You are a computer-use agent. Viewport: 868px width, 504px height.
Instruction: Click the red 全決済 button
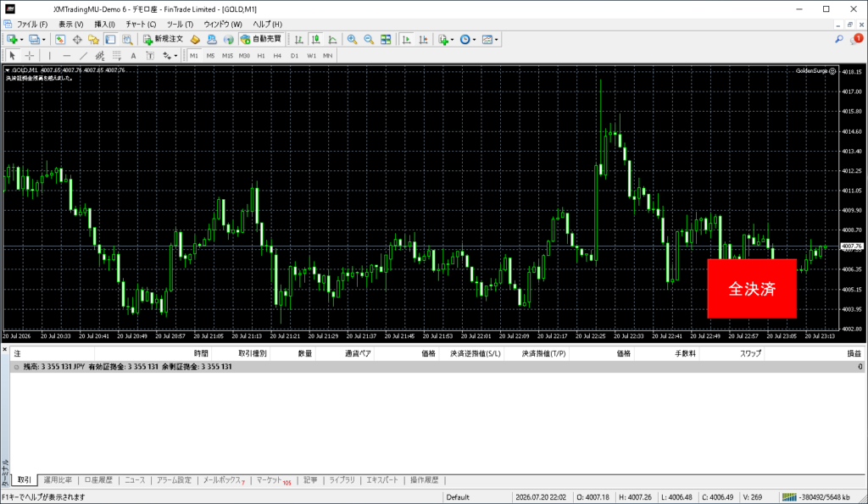coord(752,288)
